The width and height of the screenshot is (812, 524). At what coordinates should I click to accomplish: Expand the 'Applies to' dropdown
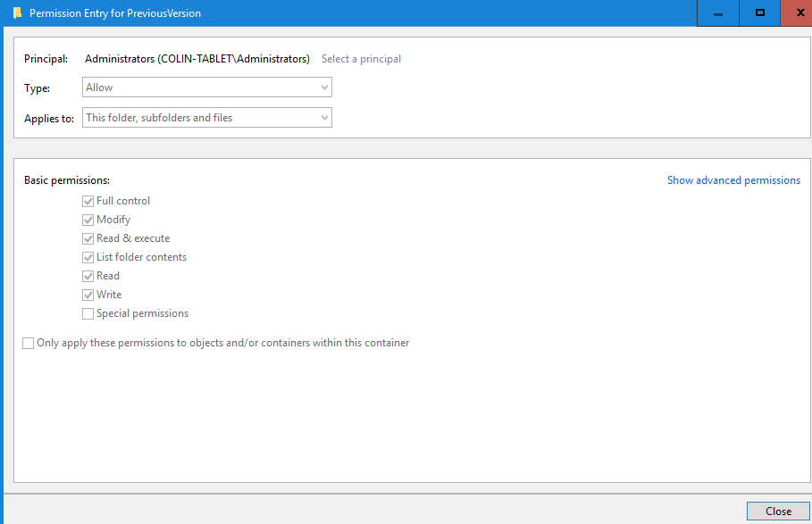206,118
